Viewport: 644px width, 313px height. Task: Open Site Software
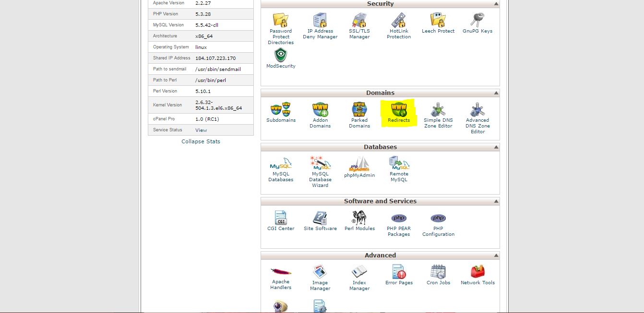[320, 220]
